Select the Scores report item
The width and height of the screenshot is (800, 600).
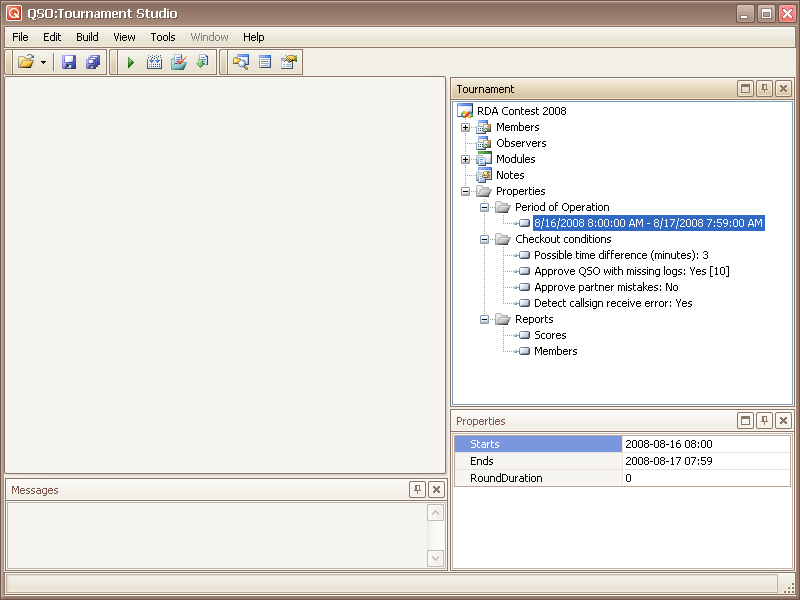tap(550, 335)
